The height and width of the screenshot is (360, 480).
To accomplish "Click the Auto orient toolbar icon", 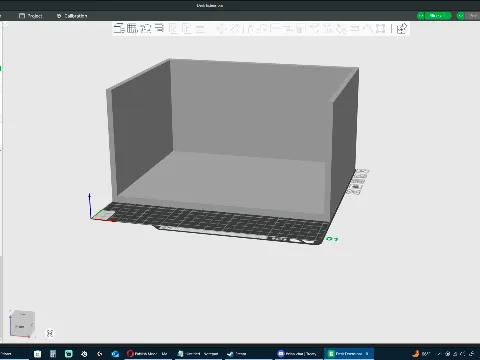I will 146,28.
